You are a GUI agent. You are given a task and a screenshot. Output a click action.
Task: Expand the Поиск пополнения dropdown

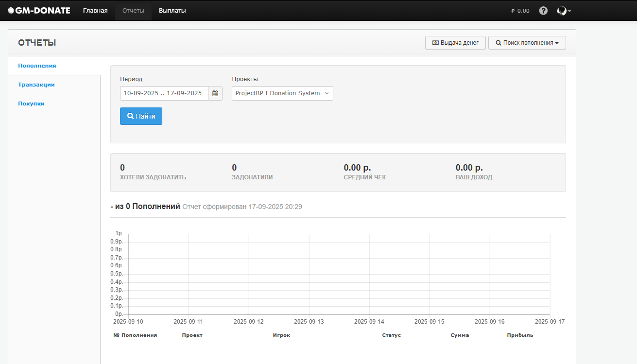pyautogui.click(x=527, y=43)
